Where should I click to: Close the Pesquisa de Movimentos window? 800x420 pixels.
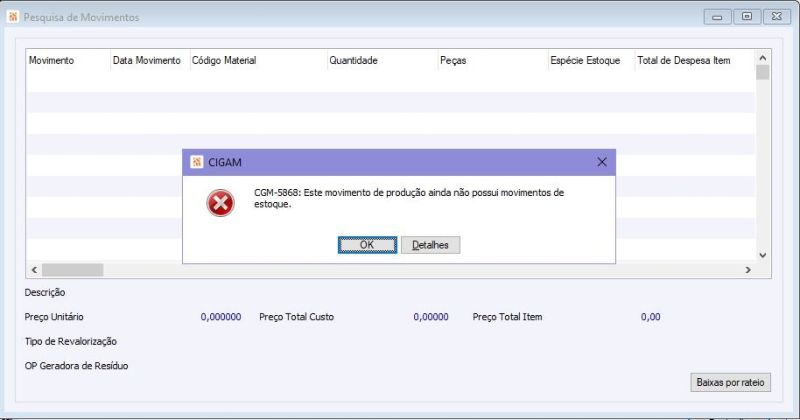[x=777, y=17]
